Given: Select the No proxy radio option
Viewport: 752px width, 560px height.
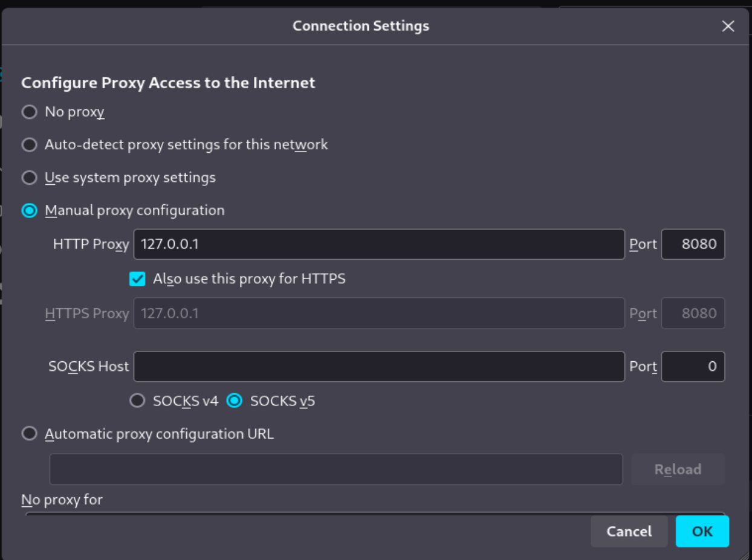Looking at the screenshot, I should (30, 112).
